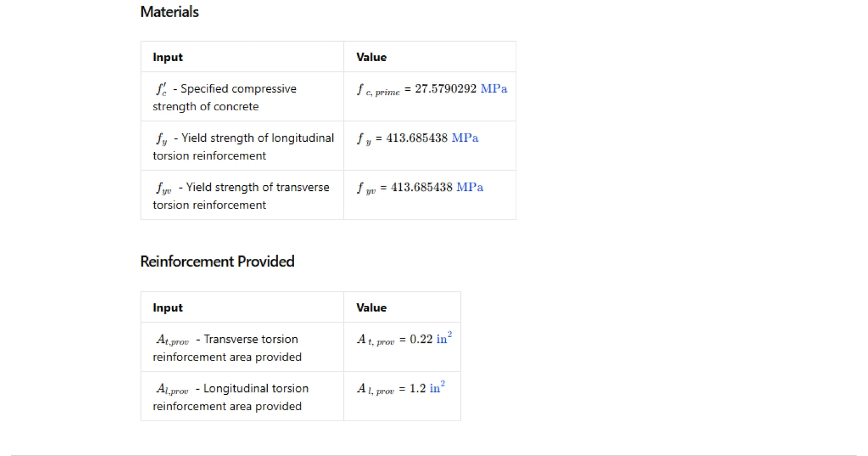868x456 pixels.
Task: Click the Reinforcement Provided heading
Action: tap(217, 262)
